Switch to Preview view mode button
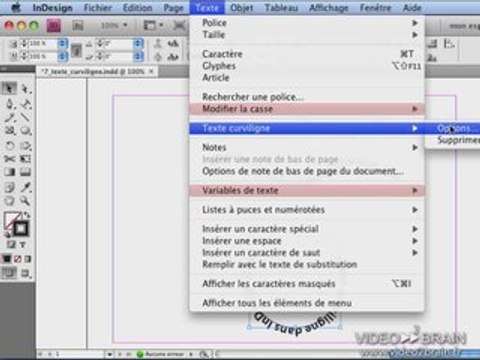 (25, 273)
